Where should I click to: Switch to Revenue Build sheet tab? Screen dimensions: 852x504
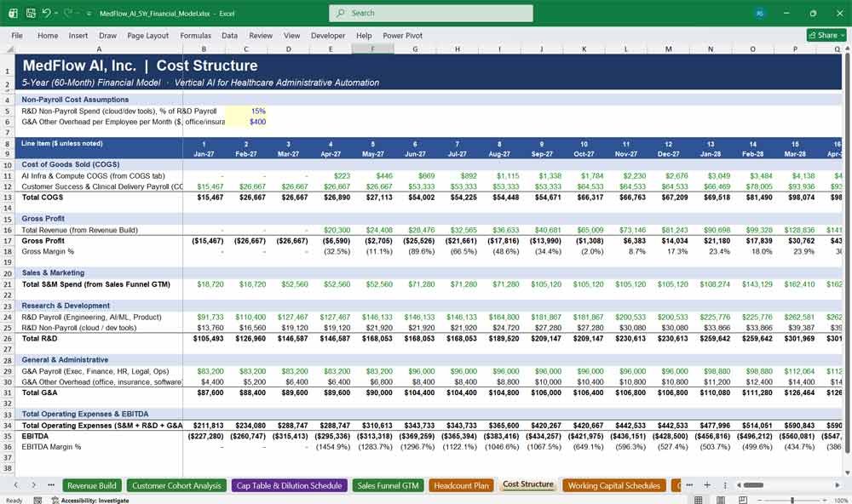[92, 485]
